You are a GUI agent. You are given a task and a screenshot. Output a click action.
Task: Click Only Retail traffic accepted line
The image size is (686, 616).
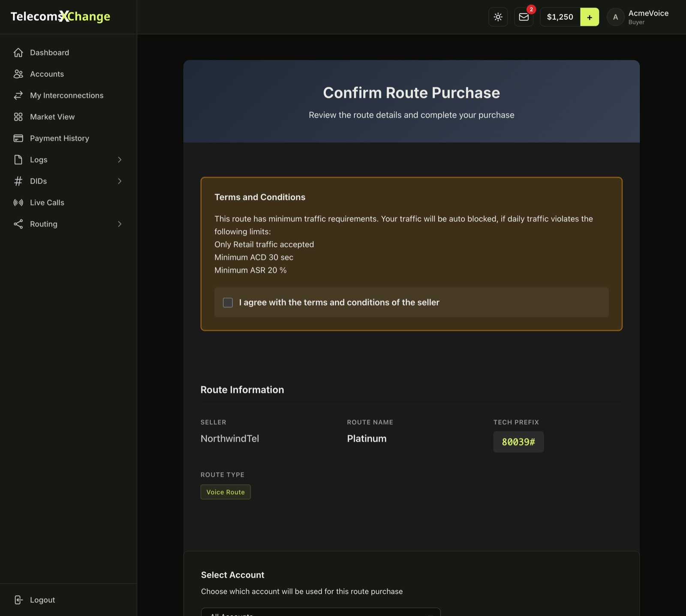pyautogui.click(x=264, y=244)
